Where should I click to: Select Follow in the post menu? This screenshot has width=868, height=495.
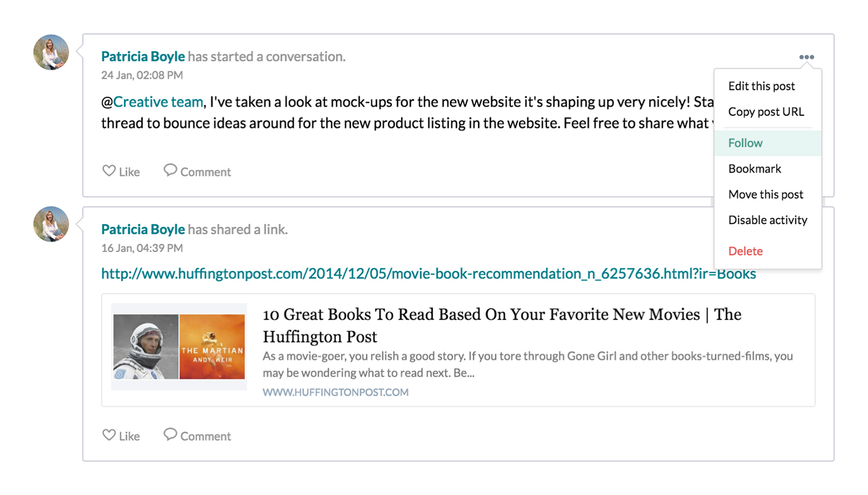pyautogui.click(x=745, y=143)
